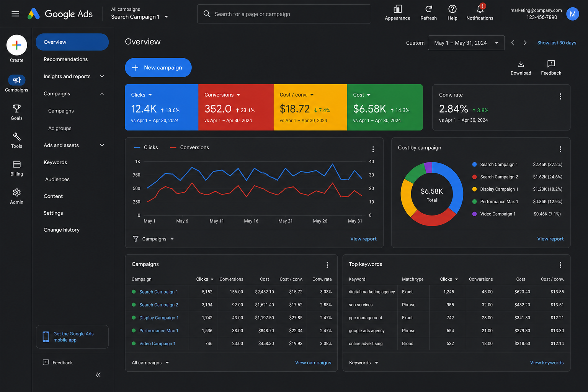This screenshot has height=392, width=588.
Task: Open Tools wrench icon
Action: 16,136
